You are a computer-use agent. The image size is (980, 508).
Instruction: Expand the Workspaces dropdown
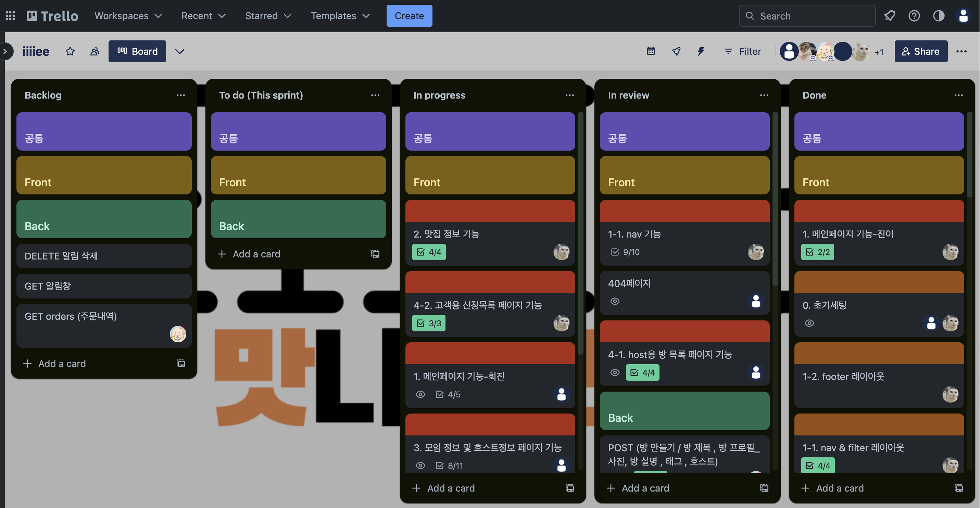128,16
